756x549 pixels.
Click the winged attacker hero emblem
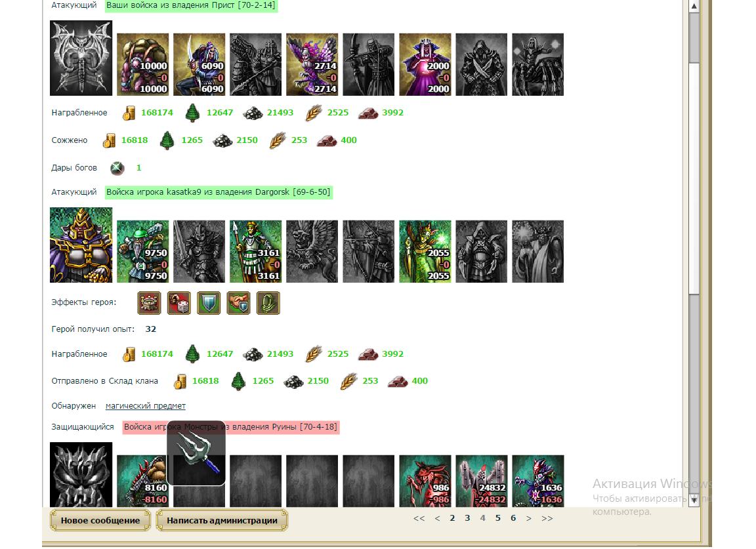(x=81, y=58)
